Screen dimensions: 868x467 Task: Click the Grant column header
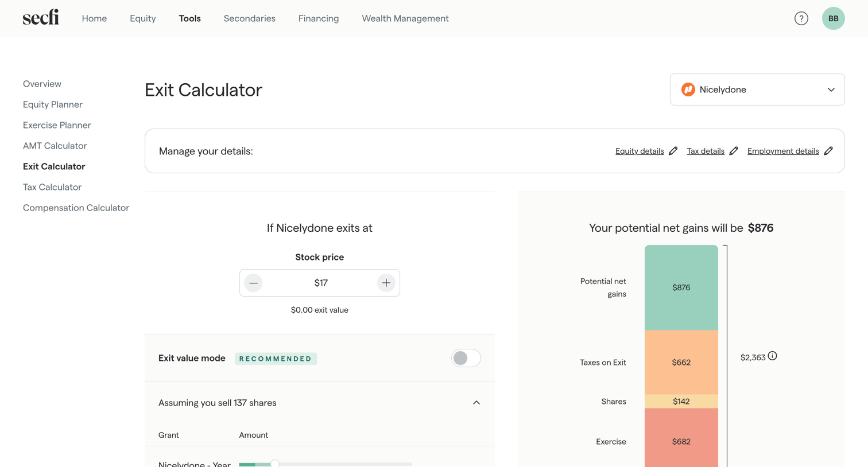tap(169, 435)
